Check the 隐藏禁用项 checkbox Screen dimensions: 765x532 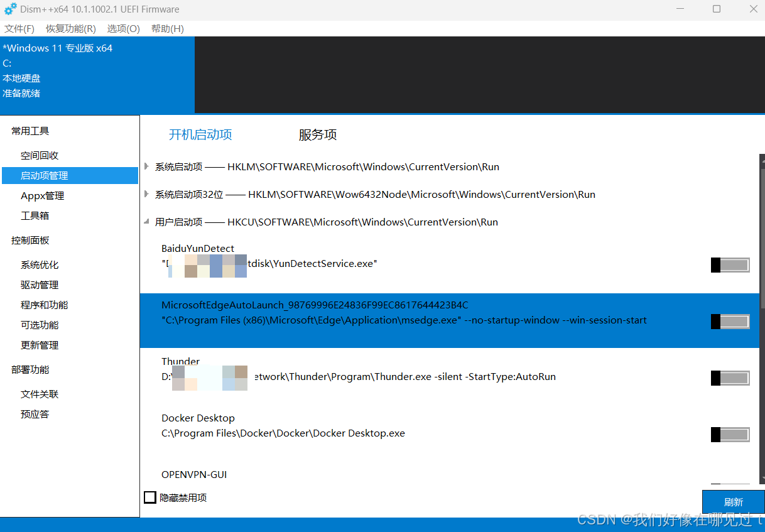[x=150, y=497]
